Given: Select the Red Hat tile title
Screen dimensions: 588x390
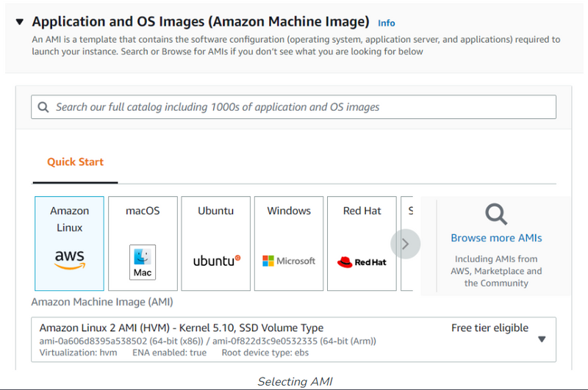Looking at the screenshot, I should (362, 211).
